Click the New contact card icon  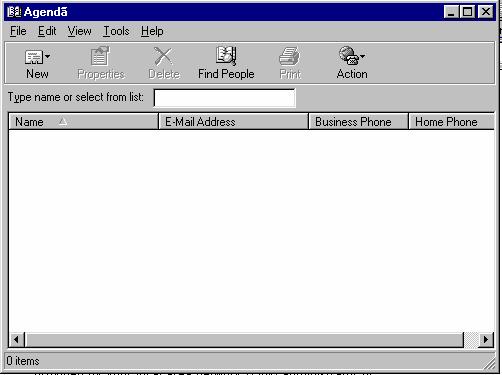(x=34, y=57)
